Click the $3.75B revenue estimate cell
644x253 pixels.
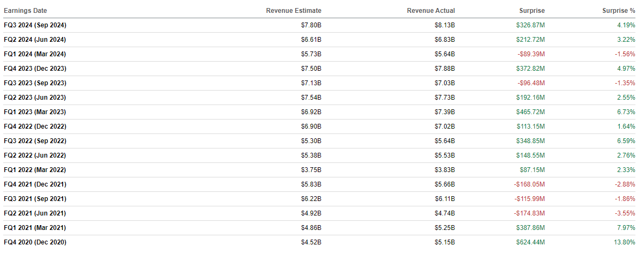311,170
